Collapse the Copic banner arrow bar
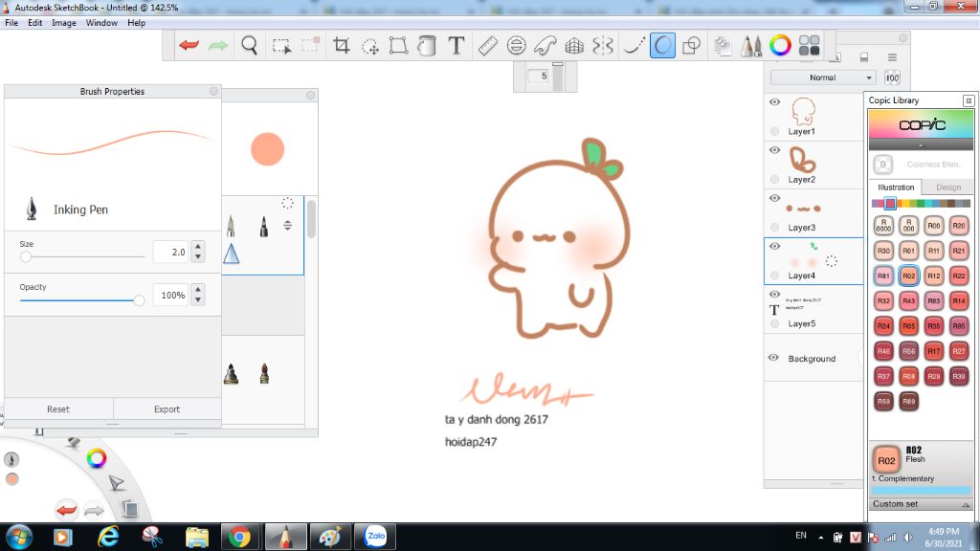This screenshot has height=551, width=980. tap(921, 145)
